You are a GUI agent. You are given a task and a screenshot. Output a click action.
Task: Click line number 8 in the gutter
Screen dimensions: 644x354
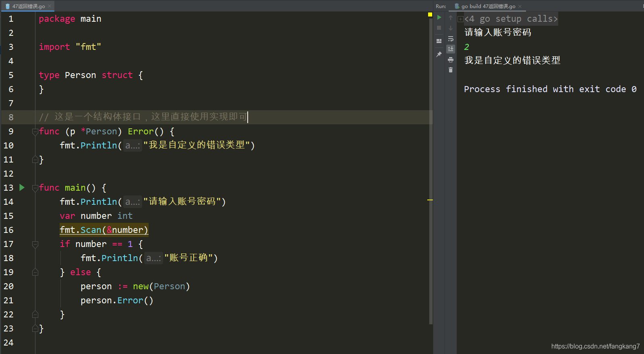pyautogui.click(x=11, y=117)
